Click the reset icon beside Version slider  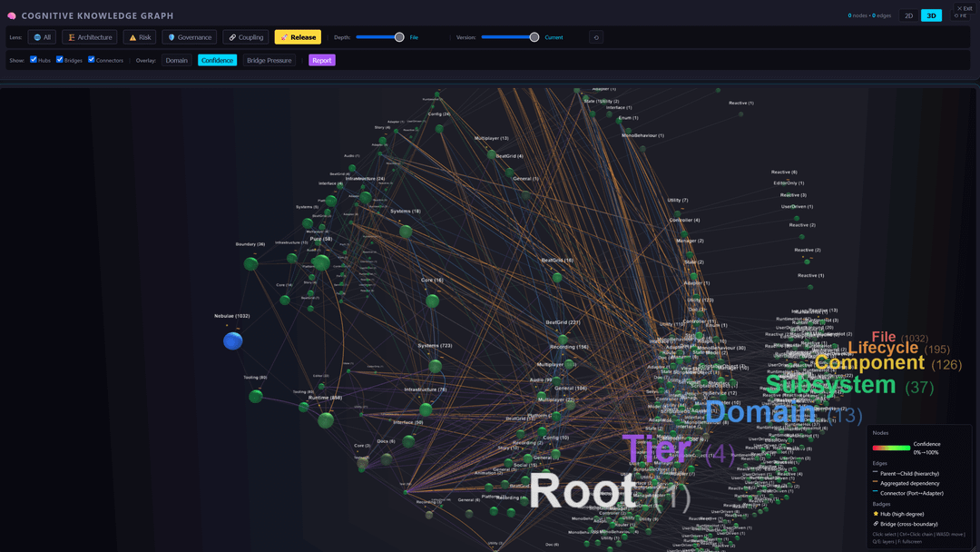click(596, 37)
